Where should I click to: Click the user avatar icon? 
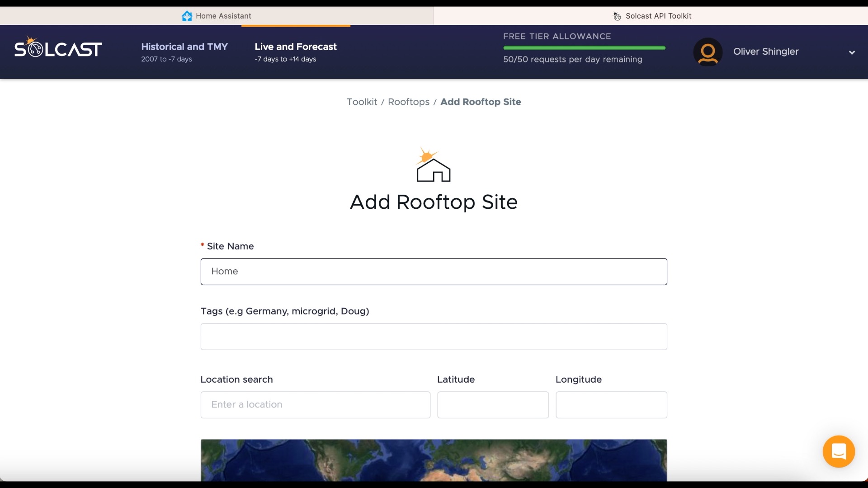(x=708, y=52)
